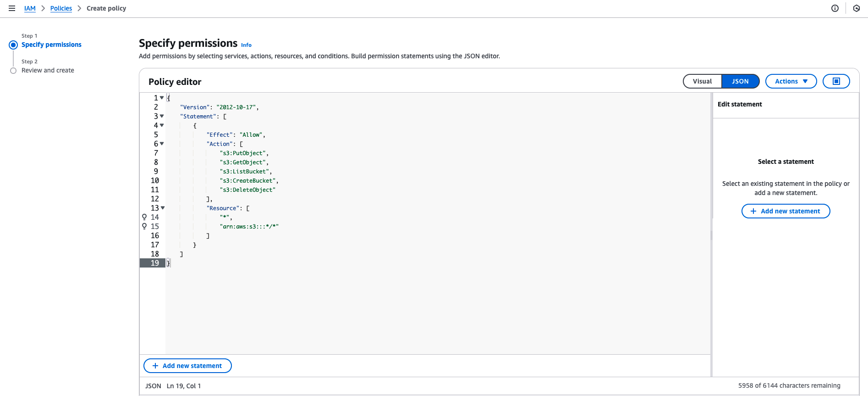Click the lightbulb hint on line 14

144,217
